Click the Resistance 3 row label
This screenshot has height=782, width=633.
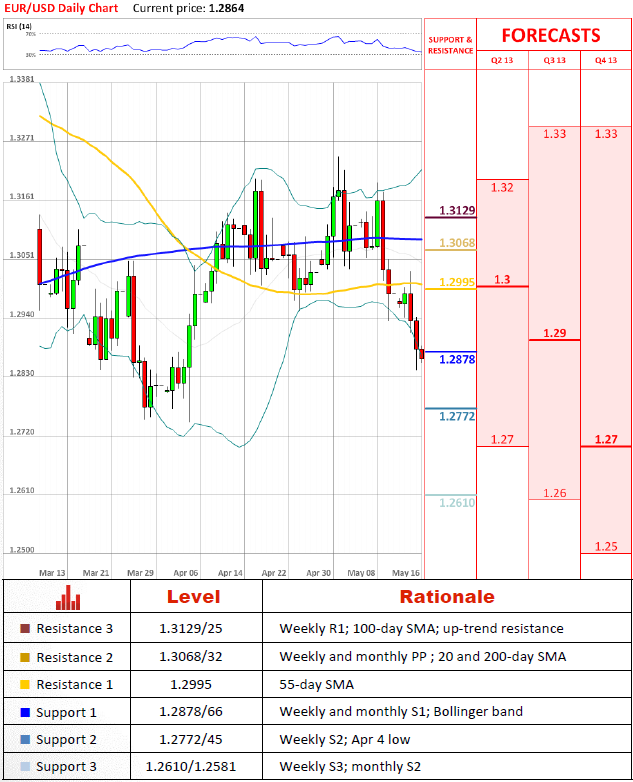75,629
